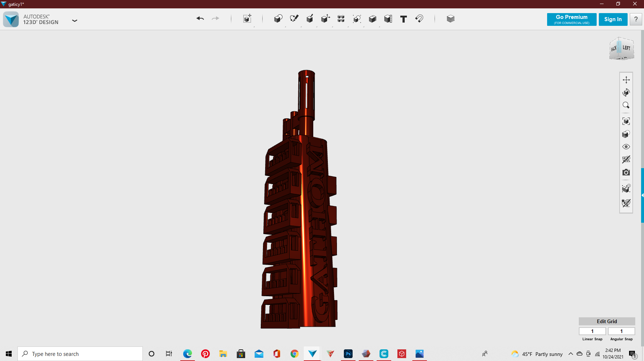Expand the collapsed right side panel arrow
This screenshot has height=361, width=644.
643,195
